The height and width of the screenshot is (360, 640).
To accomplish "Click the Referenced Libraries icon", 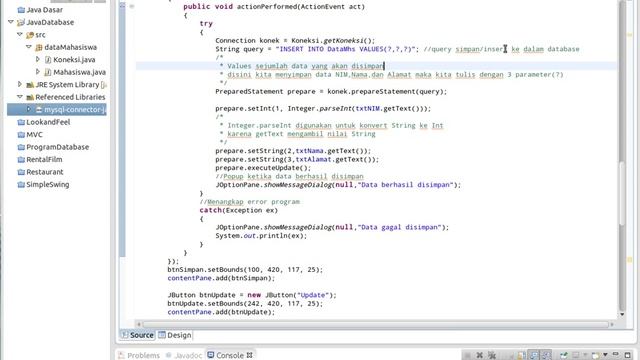I will coord(30,97).
